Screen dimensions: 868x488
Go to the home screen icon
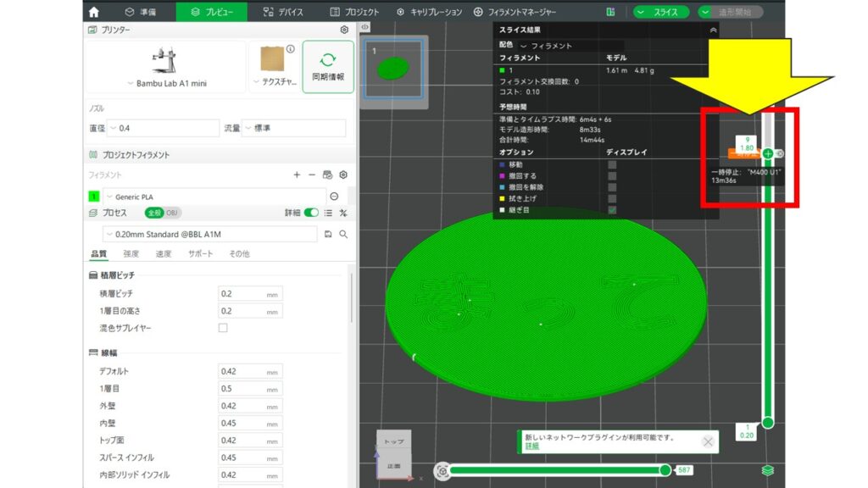coord(93,12)
